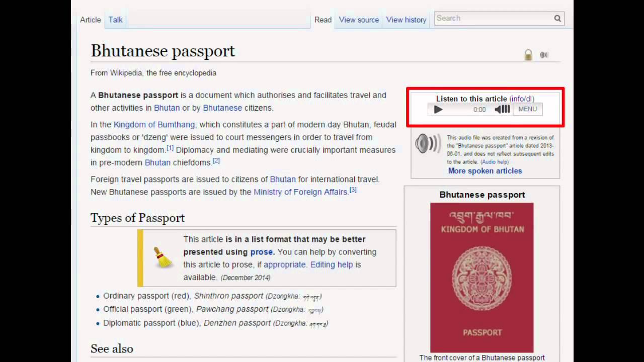This screenshot has height=362, width=644.
Task: Click the search magnifier icon
Action: (x=557, y=19)
